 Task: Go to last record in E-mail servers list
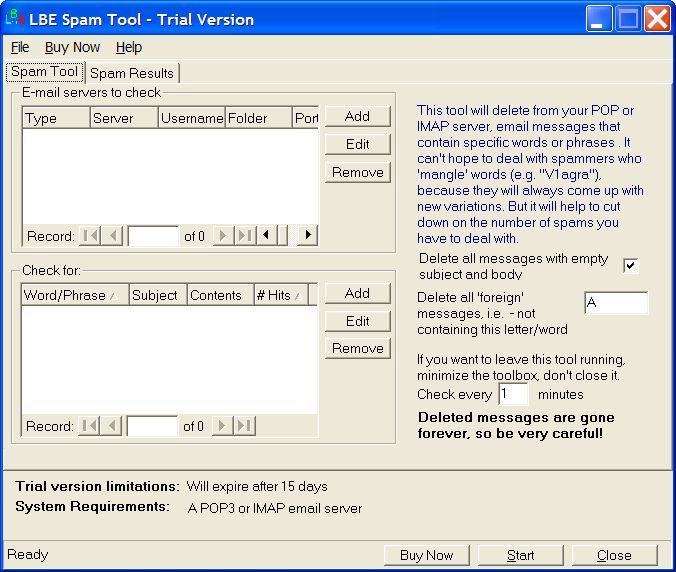point(245,236)
